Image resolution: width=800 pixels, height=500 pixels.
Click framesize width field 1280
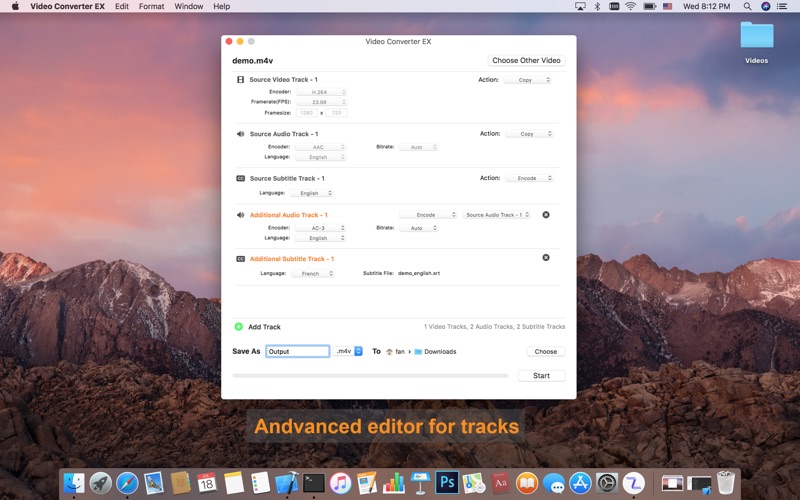[307, 113]
